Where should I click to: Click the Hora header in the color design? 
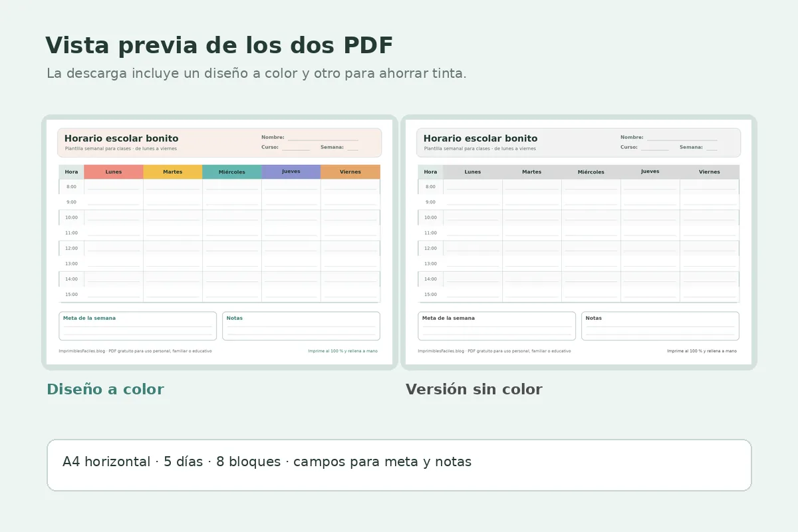click(x=71, y=172)
